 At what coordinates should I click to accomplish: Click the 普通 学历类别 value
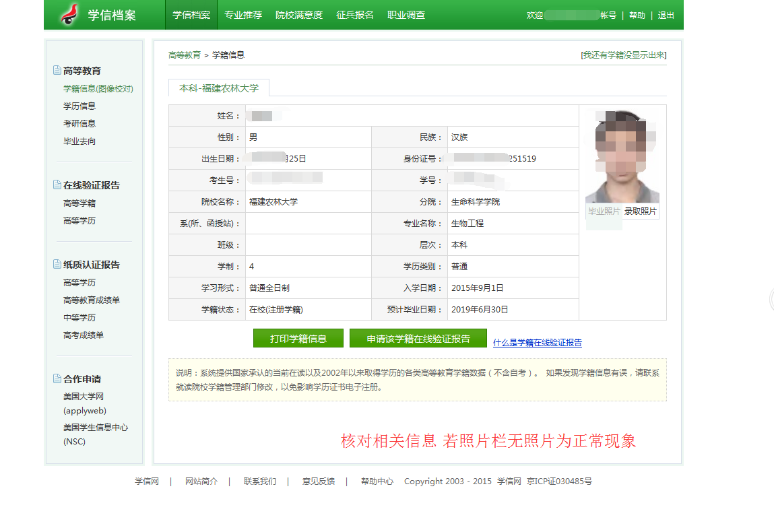point(459,267)
